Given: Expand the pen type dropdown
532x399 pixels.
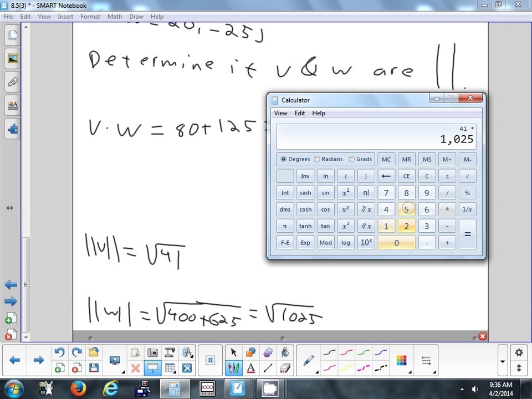Looking at the screenshot, I should pos(317,372).
